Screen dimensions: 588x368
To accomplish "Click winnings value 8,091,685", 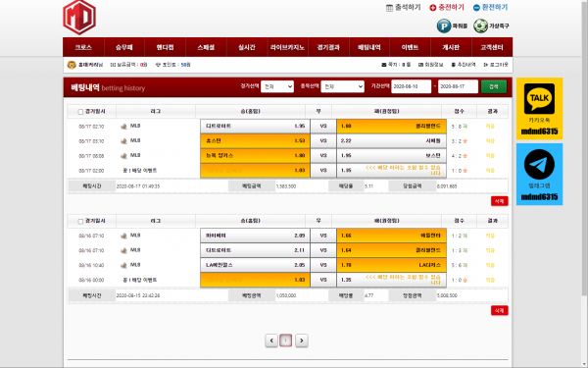I will [447, 186].
